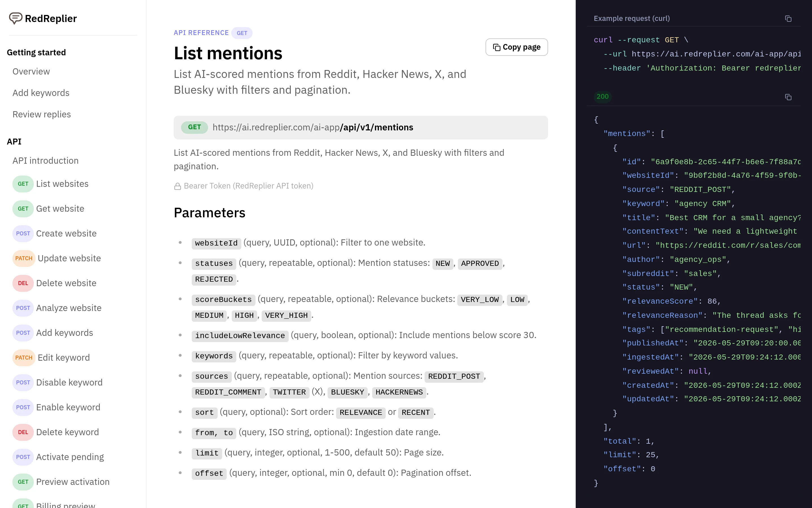Click the List mentions heading
The height and width of the screenshot is (508, 812).
(228, 53)
